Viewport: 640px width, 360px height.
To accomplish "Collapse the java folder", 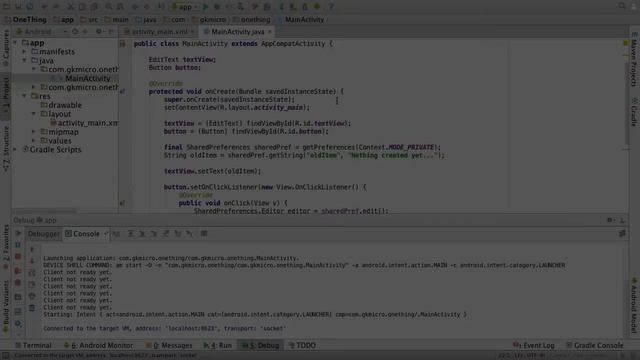I will click(24, 60).
